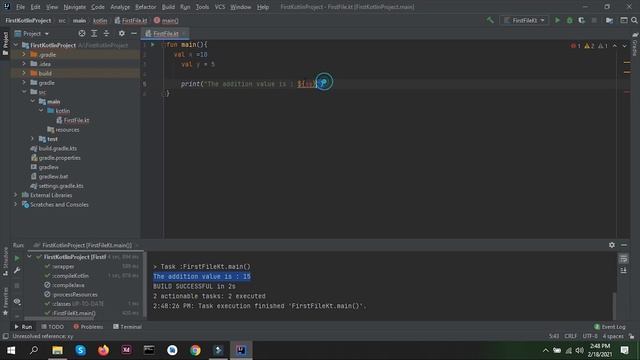This screenshot has width=640, height=360.
Task: Open the TODO tool window
Action: coord(53,327)
